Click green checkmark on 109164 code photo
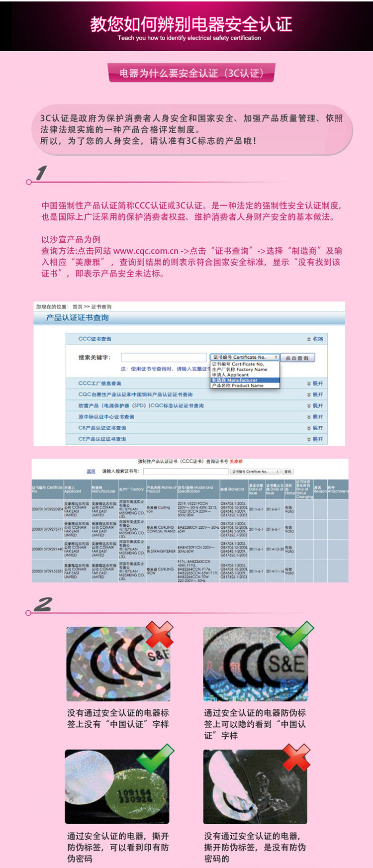 [x=156, y=758]
